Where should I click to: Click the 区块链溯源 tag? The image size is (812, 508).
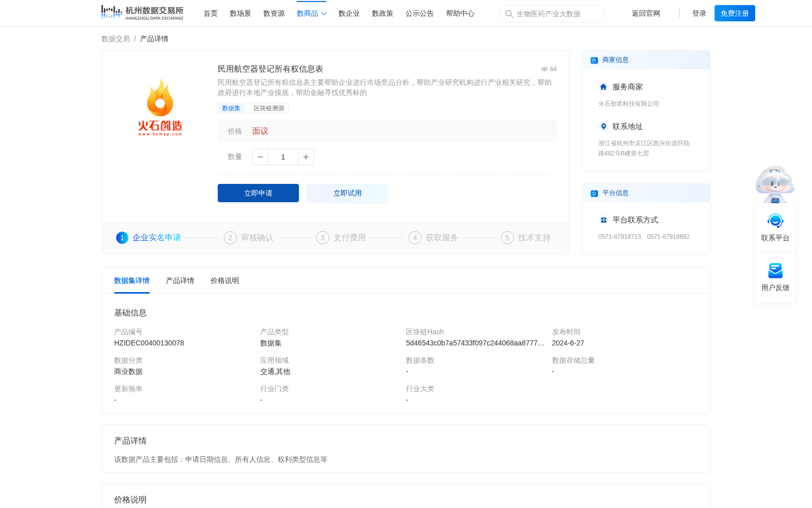(269, 108)
